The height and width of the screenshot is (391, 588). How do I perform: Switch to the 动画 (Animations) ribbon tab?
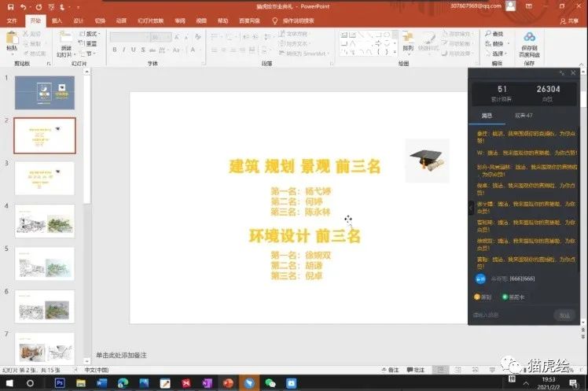coord(121,20)
